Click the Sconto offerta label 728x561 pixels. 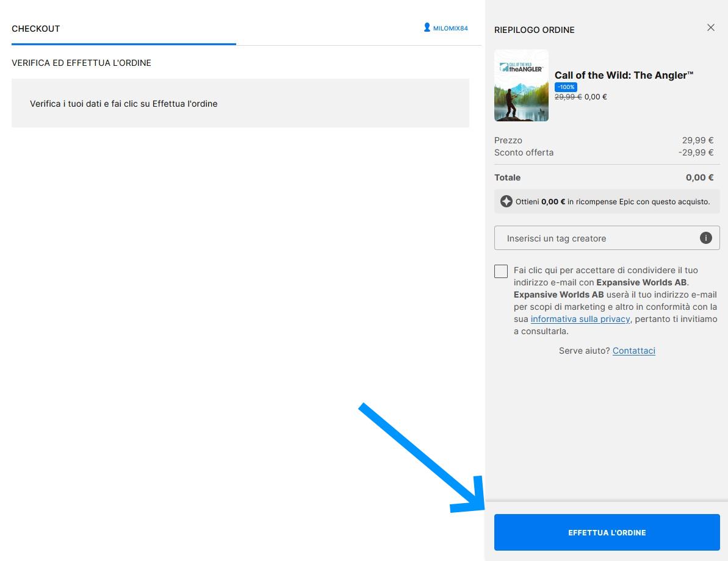point(524,152)
